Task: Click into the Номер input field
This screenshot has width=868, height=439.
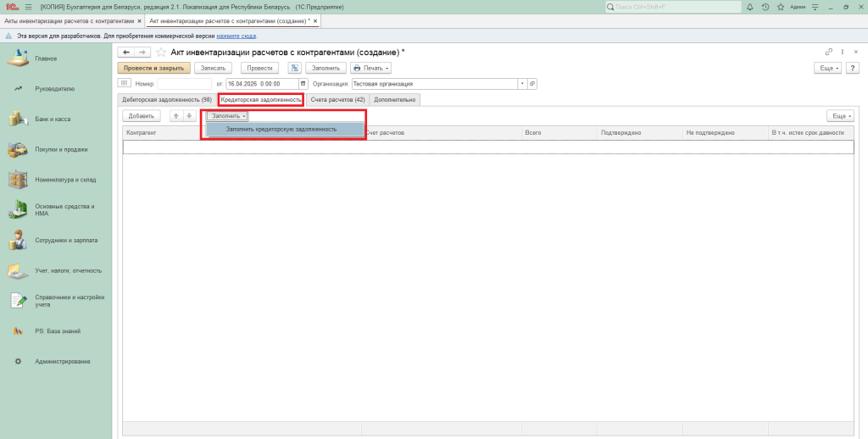Action: point(184,84)
